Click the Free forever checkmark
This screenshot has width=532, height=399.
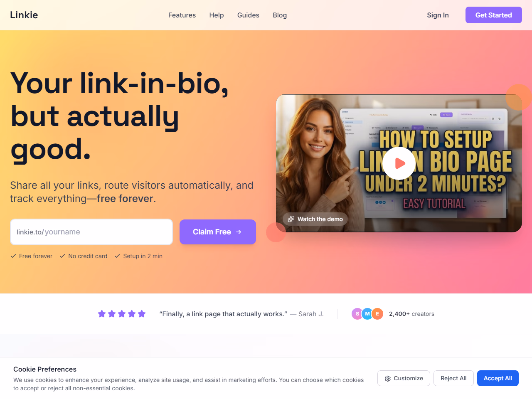pyautogui.click(x=13, y=256)
